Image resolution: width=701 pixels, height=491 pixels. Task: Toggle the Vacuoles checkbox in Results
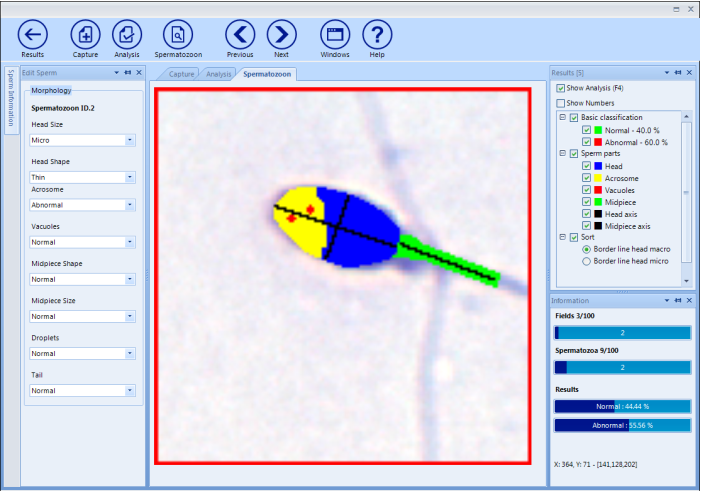[x=587, y=190]
